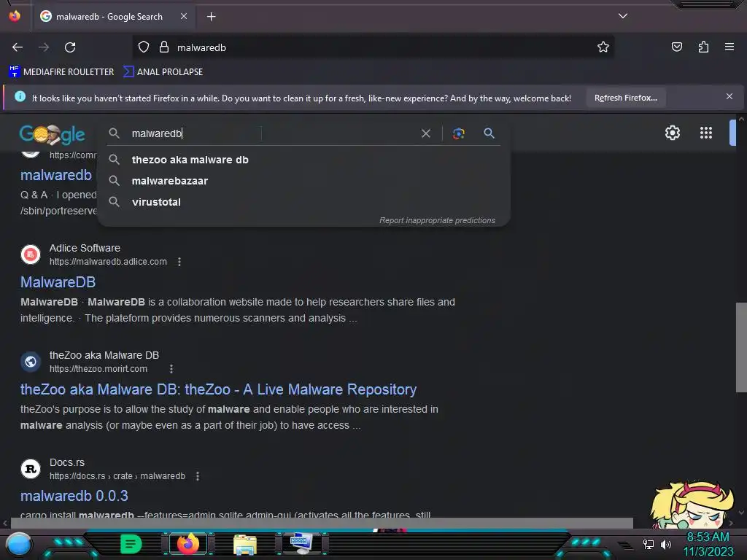Click the https://thezoo.morirt.com URL text

click(x=98, y=369)
